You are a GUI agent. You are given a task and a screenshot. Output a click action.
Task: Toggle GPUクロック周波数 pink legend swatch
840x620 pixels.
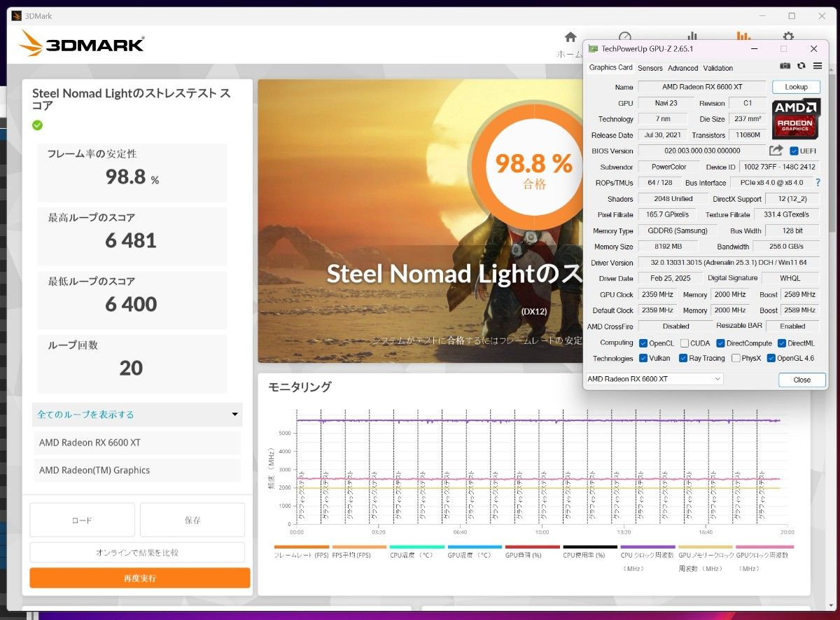[764, 546]
